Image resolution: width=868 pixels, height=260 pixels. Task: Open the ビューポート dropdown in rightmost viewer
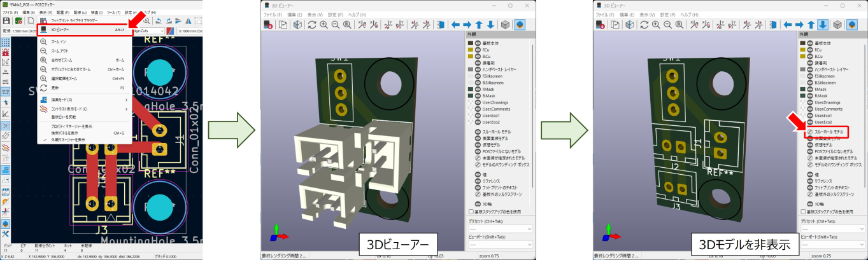point(831,245)
